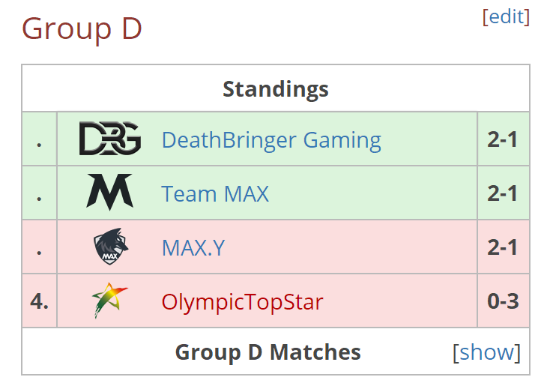Viewport: 538px width, 392px height.
Task: Select DeathBringer Gaming's 2-1 score cell
Action: pos(503,139)
